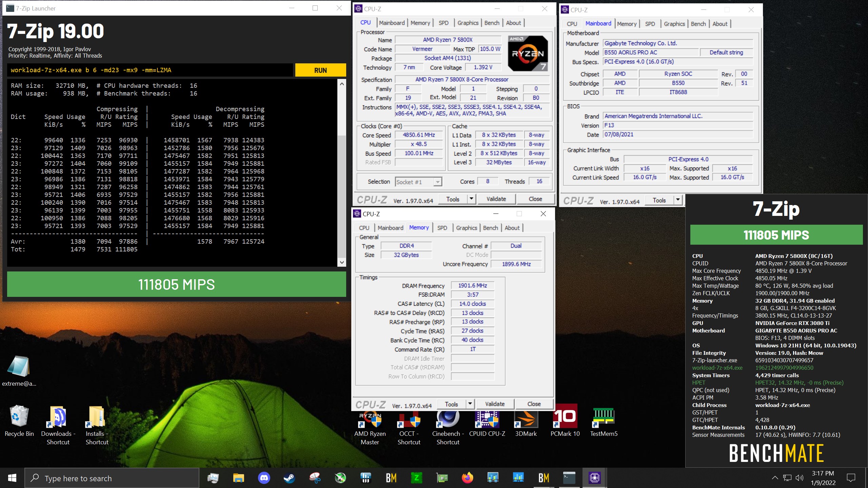Open Steam from the taskbar
Image resolution: width=868 pixels, height=488 pixels.
coord(289,478)
